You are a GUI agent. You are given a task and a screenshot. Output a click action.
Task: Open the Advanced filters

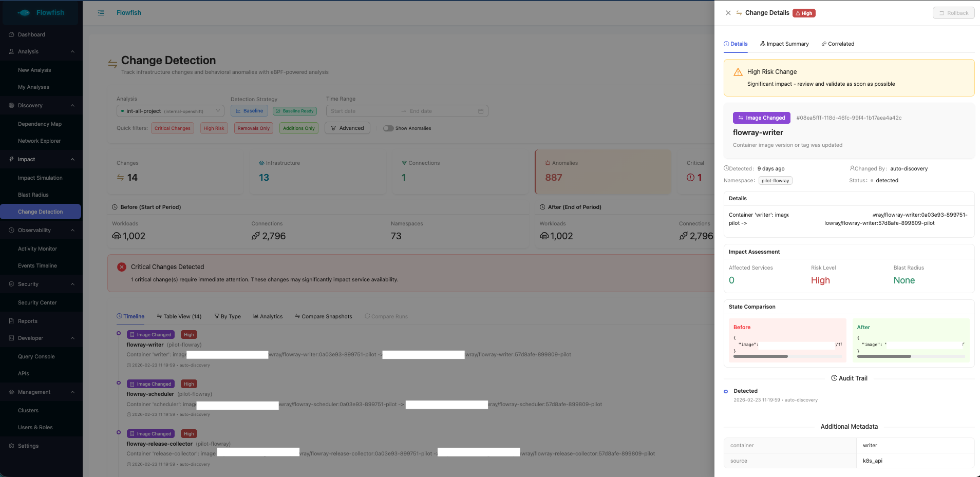347,128
